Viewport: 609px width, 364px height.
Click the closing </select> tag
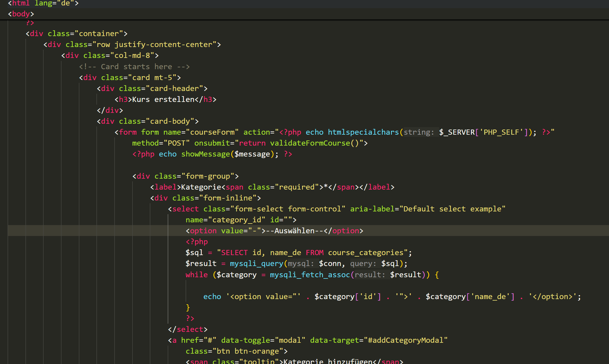(188, 329)
